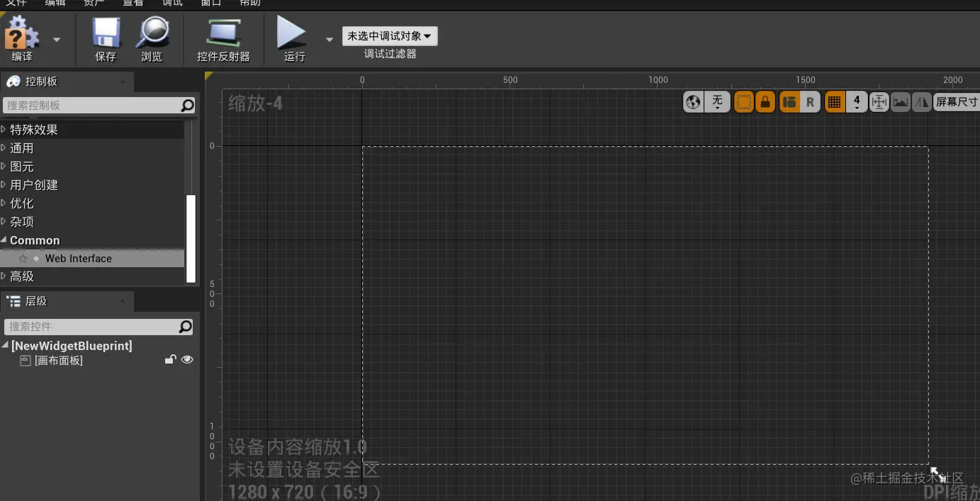Open the 未选中调试对象 debug object dropdown
Screen dimensions: 980x501
[x=390, y=36]
